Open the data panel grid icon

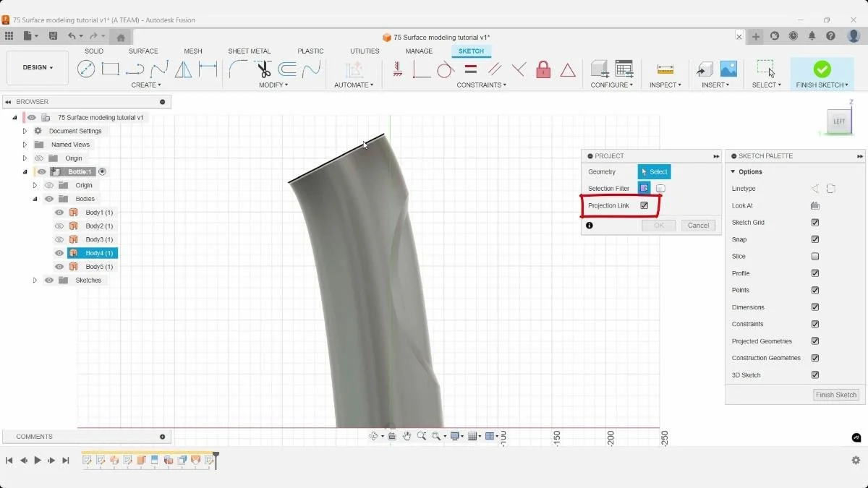coord(9,36)
